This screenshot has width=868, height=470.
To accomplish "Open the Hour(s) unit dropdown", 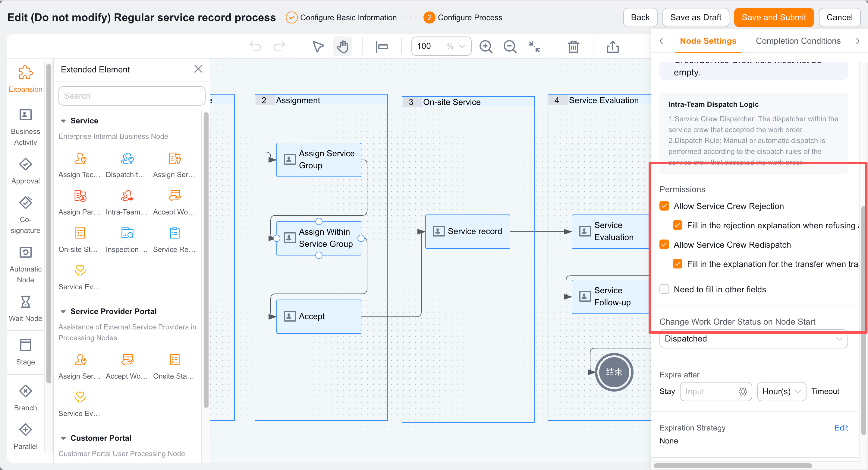I will [x=781, y=391].
